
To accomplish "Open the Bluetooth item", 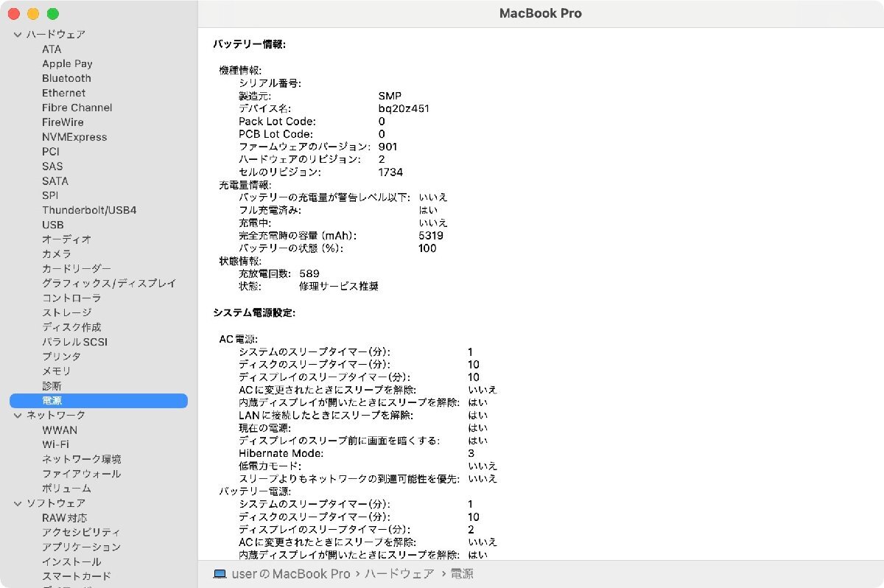I will [66, 78].
